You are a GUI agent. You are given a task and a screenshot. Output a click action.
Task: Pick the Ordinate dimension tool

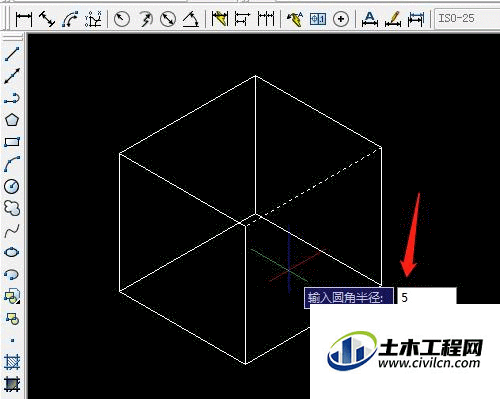(x=93, y=19)
